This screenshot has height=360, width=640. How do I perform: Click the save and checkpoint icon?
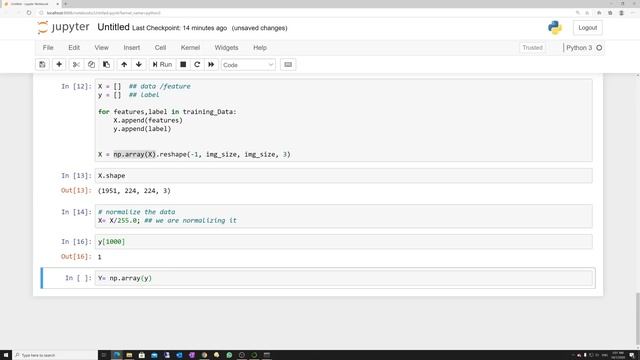pyautogui.click(x=42, y=64)
